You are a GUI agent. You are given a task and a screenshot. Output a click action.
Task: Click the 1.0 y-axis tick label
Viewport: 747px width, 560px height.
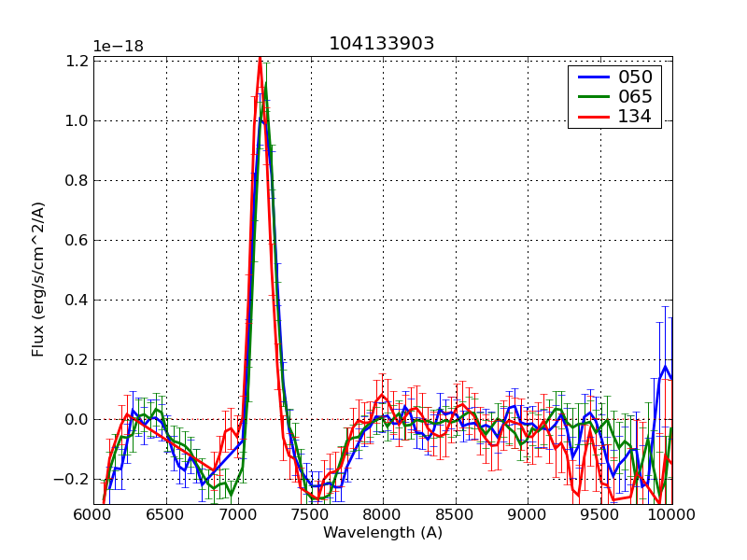pos(77,120)
